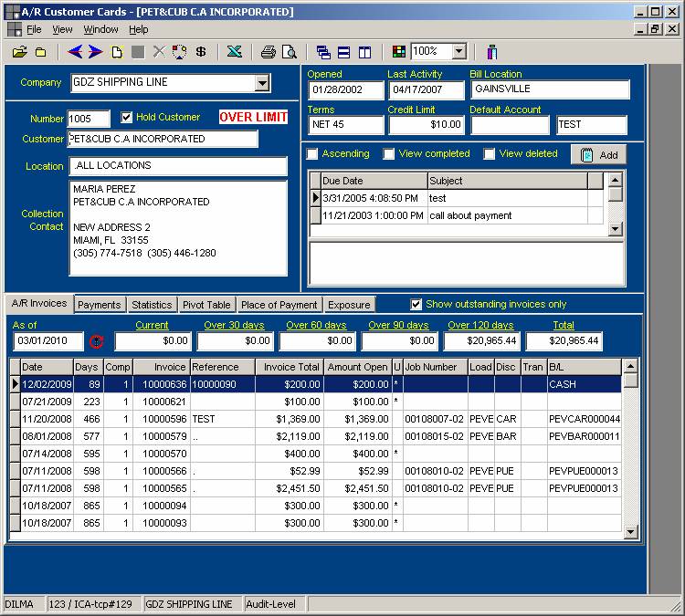The image size is (685, 616).
Task: Go to next record with right arrow
Action: 95,52
